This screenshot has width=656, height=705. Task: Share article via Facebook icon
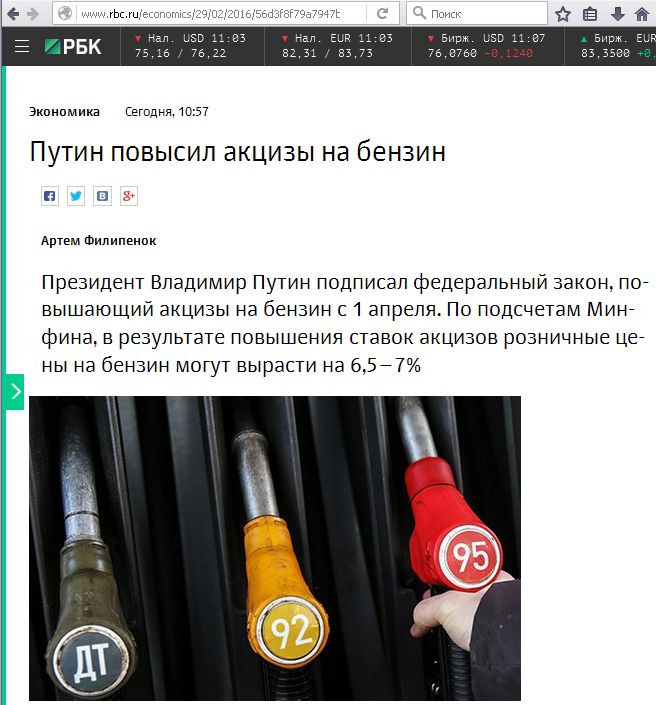tap(49, 196)
